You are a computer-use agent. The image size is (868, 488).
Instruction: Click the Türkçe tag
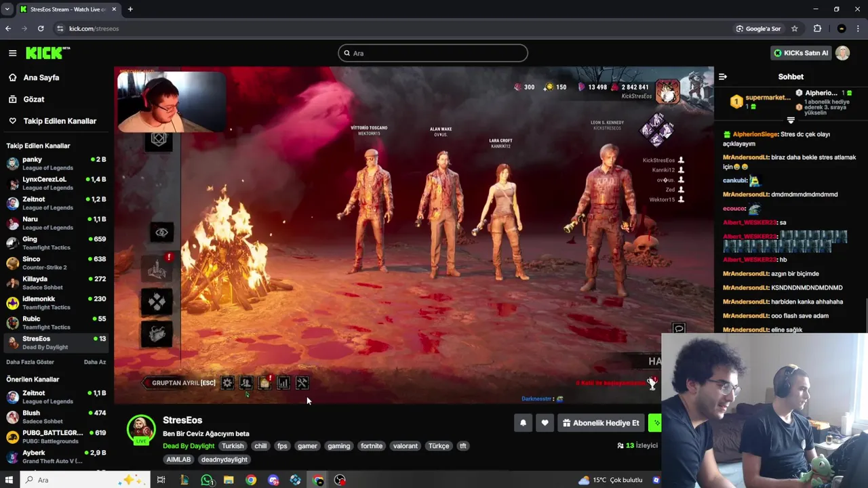pyautogui.click(x=439, y=446)
